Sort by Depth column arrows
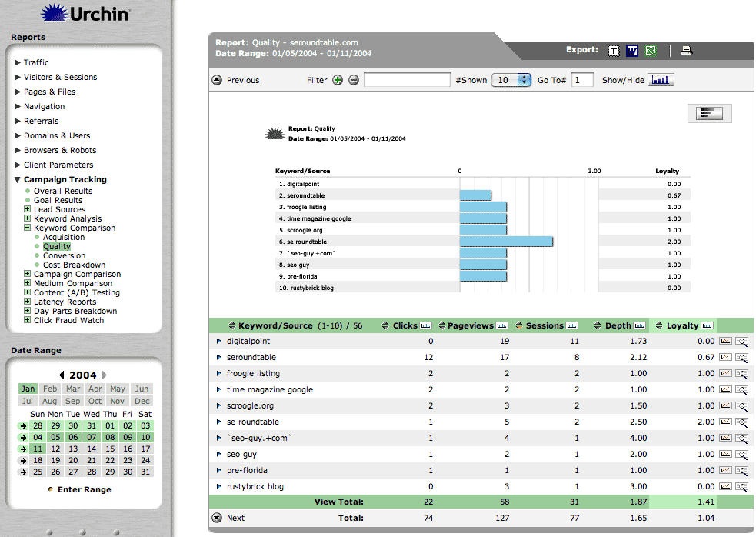The height and width of the screenshot is (537, 756). [x=598, y=325]
